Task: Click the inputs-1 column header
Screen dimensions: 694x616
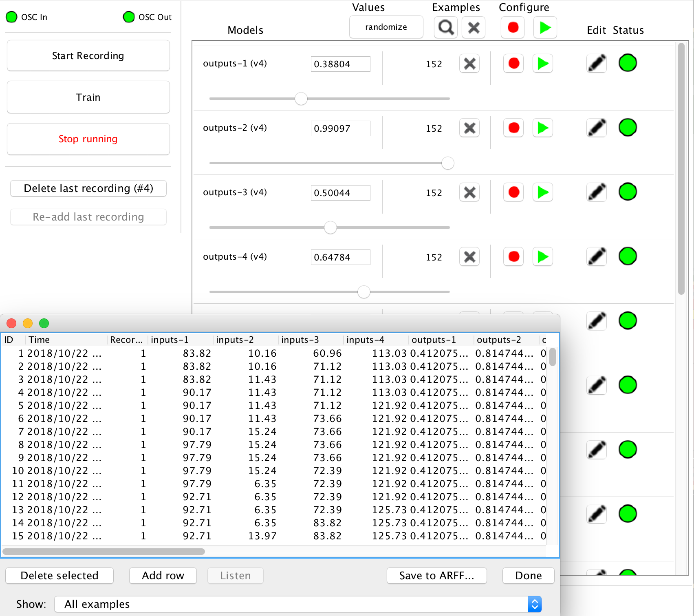Action: point(181,340)
